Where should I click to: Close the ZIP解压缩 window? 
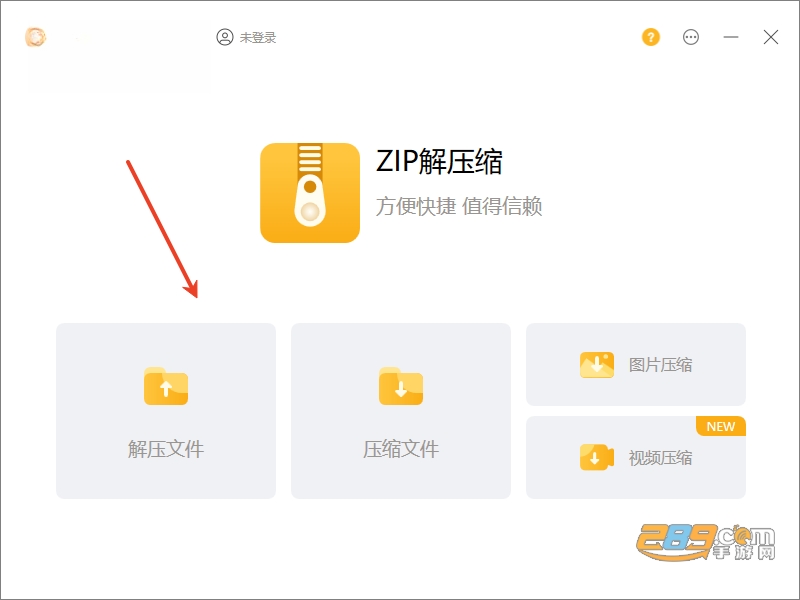click(x=771, y=37)
